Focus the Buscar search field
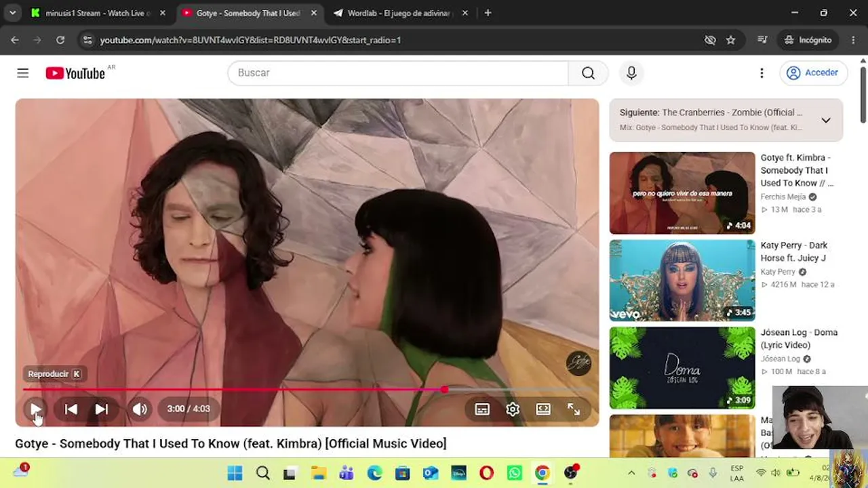 pos(398,73)
